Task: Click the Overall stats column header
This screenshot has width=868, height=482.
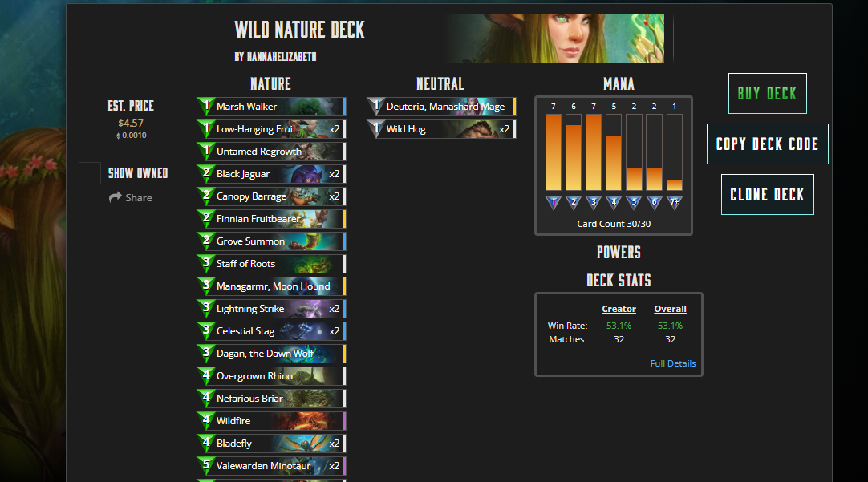Action: coord(670,309)
